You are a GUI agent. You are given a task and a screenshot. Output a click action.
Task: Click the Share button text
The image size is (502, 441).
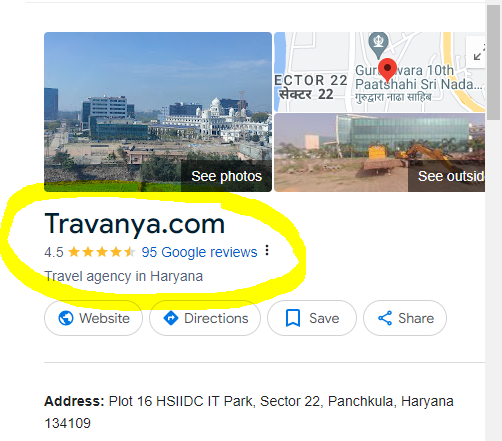click(x=416, y=318)
